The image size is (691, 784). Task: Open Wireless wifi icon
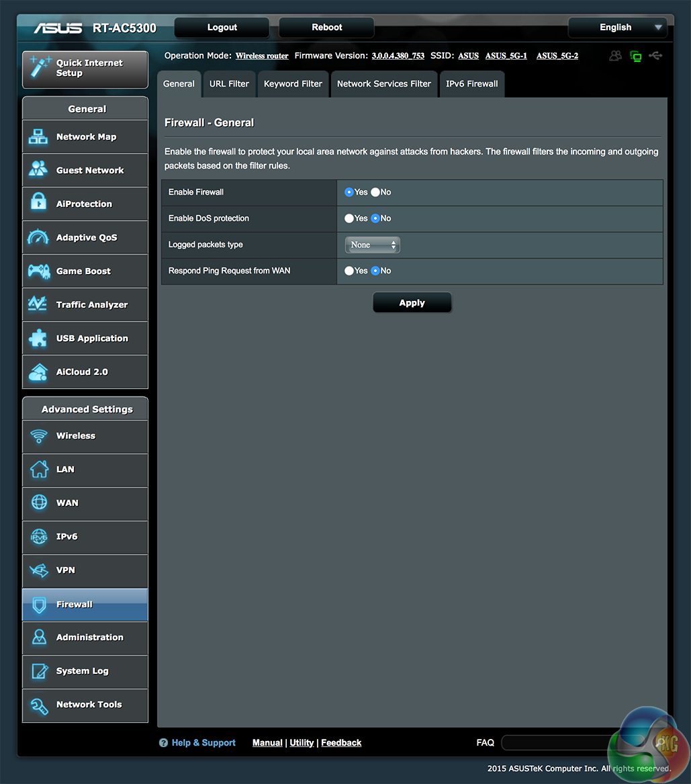pos(39,435)
